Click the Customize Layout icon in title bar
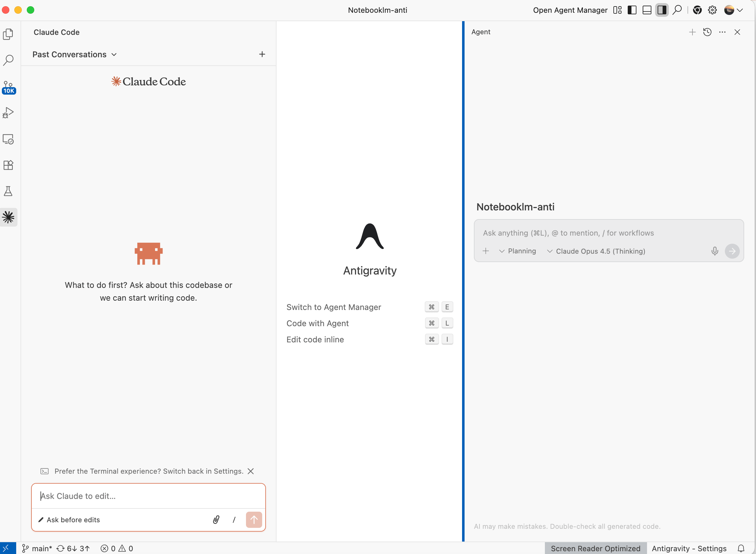Screen dimensions: 756x554 tap(617, 10)
